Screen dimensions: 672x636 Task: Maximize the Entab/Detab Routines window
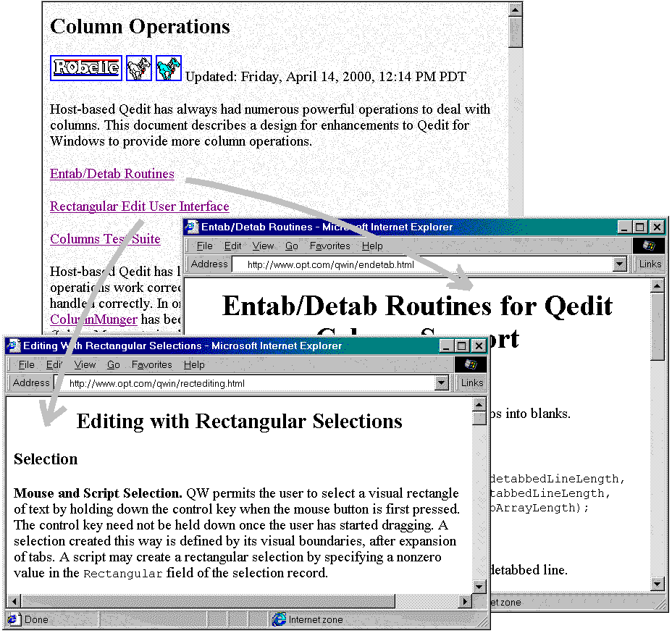coord(639,227)
